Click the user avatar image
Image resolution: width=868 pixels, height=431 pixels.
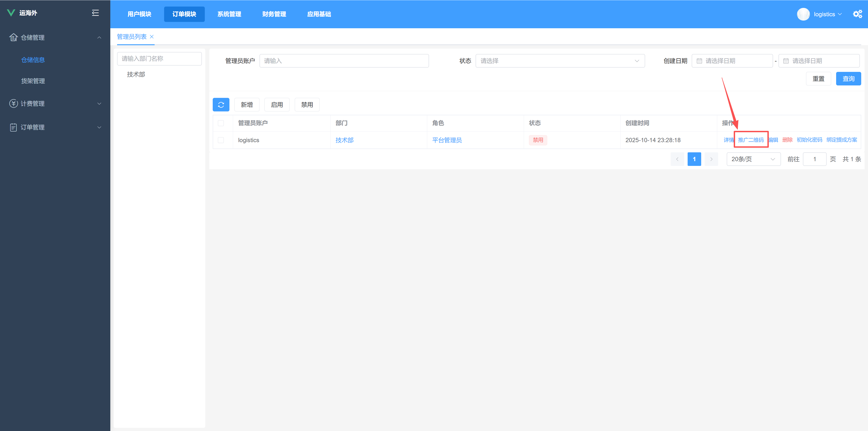(x=803, y=14)
